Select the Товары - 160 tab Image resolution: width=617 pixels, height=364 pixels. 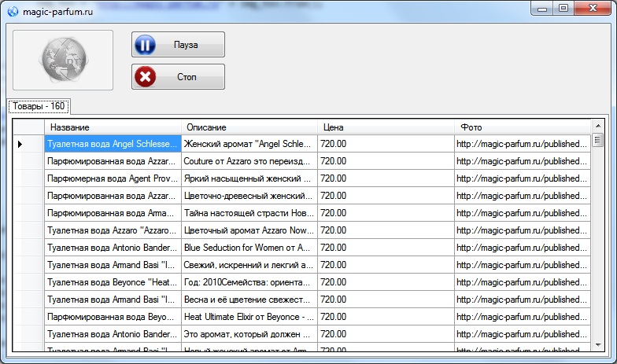tap(39, 106)
